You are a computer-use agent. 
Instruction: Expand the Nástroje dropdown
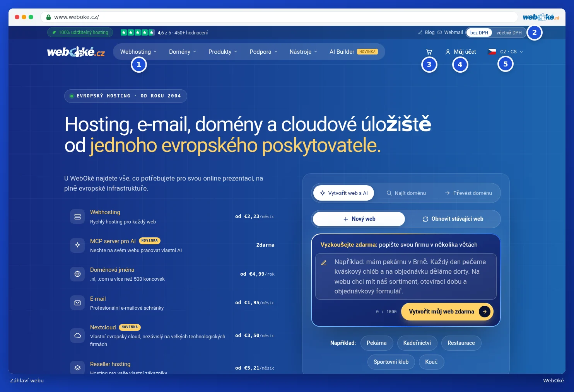point(303,52)
